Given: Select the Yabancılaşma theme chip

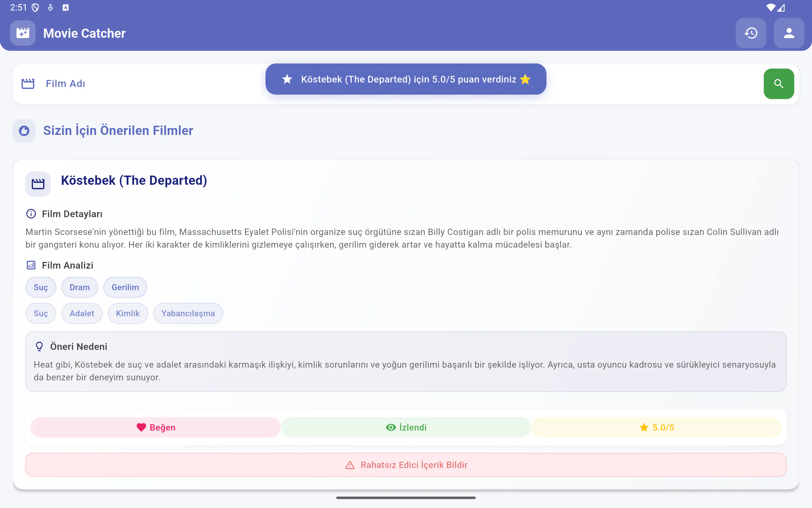Looking at the screenshot, I should coord(188,313).
